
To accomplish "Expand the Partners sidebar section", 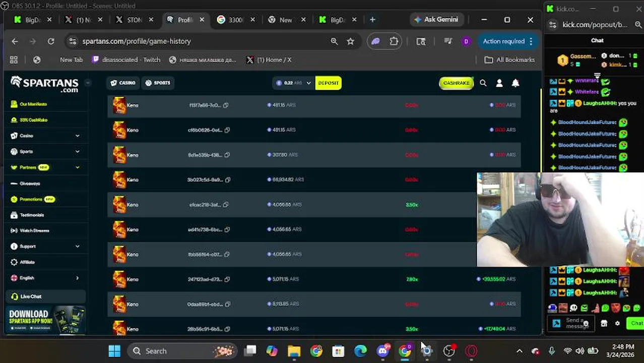I will click(x=77, y=167).
